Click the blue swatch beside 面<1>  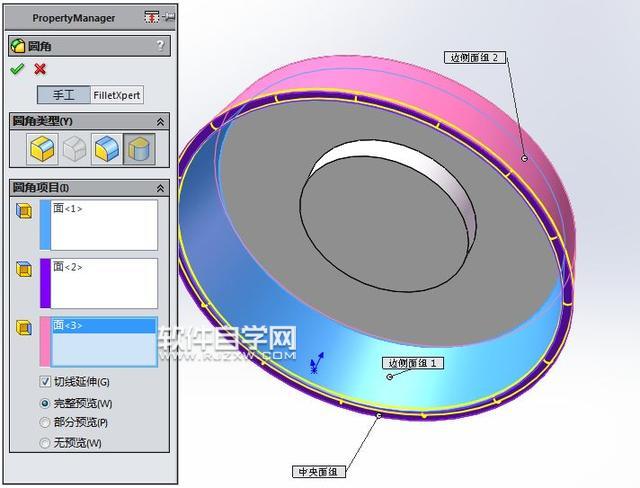(45, 225)
